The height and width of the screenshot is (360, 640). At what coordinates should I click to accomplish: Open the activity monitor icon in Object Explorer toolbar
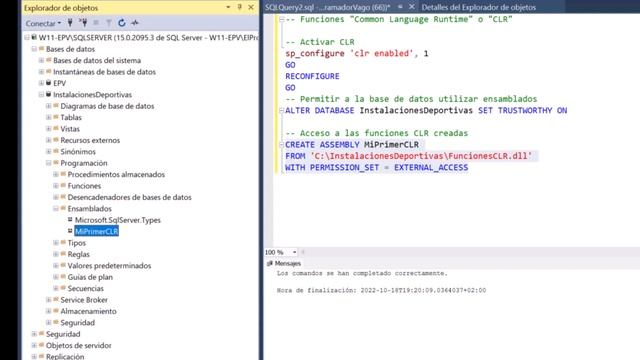(x=135, y=23)
